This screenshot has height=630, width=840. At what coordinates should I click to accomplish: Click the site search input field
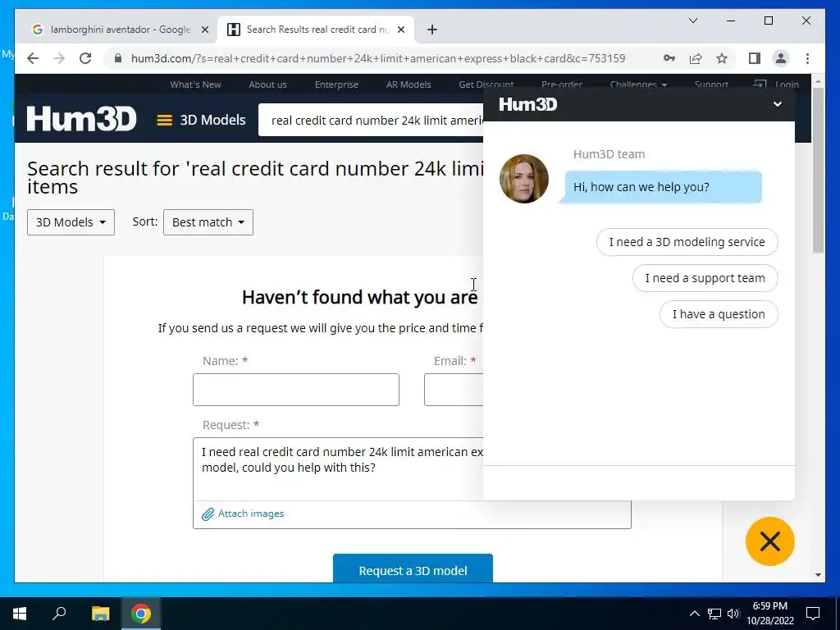tap(371, 120)
